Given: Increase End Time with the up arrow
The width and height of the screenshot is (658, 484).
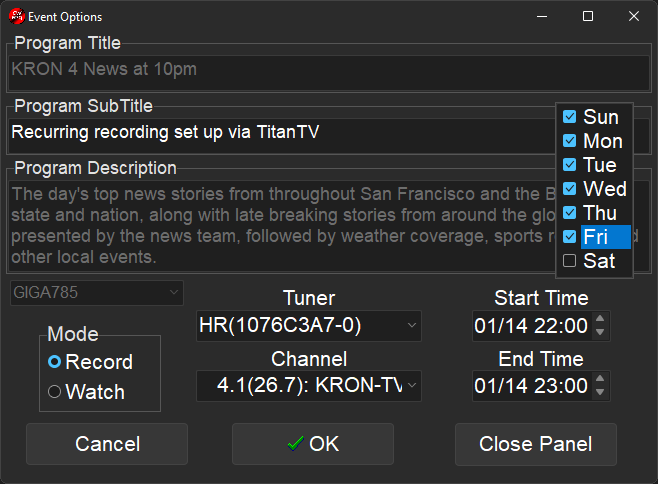Looking at the screenshot, I should pos(600,380).
